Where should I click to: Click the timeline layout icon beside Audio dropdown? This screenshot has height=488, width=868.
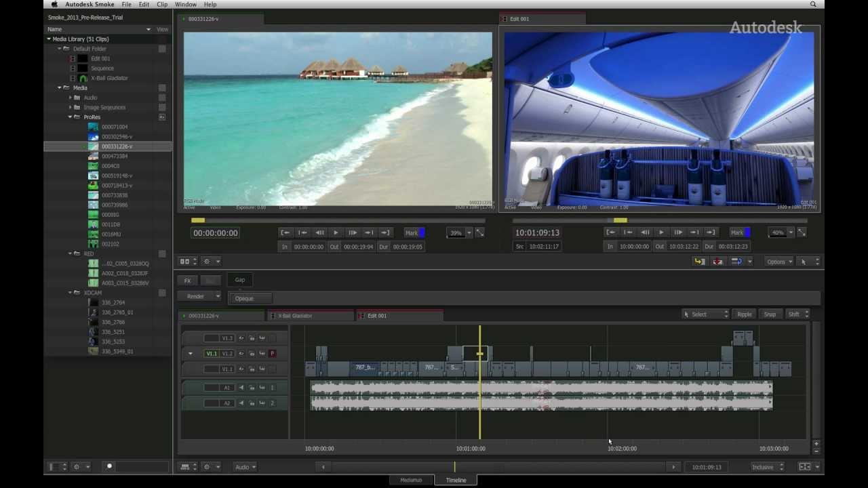click(x=185, y=467)
